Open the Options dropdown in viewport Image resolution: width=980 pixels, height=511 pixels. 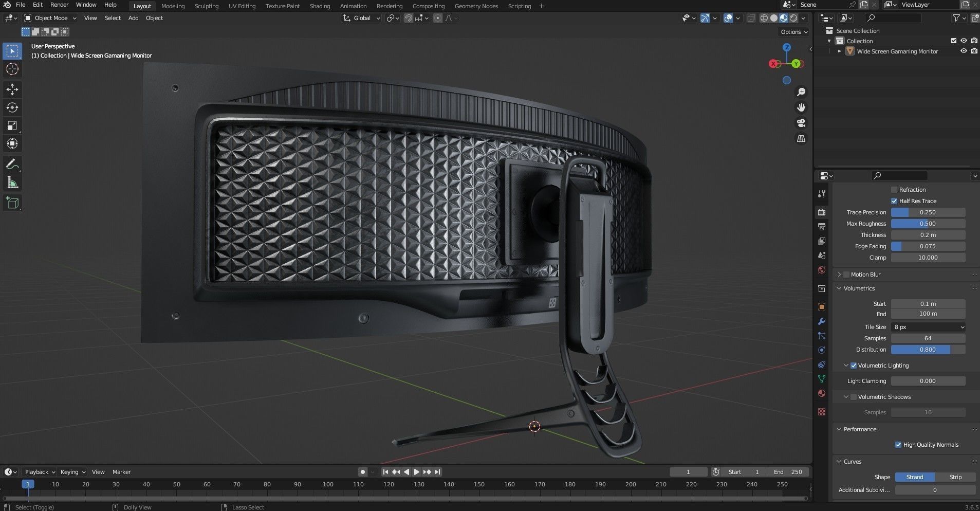(794, 32)
